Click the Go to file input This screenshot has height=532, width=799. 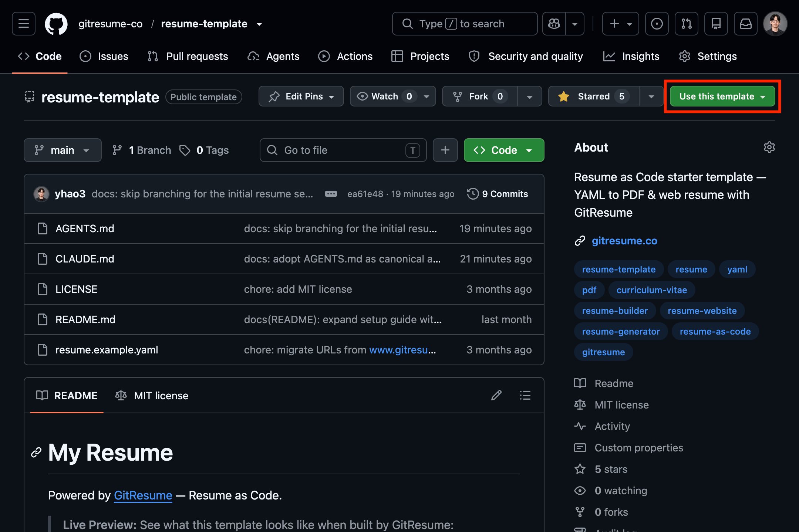pyautogui.click(x=343, y=150)
